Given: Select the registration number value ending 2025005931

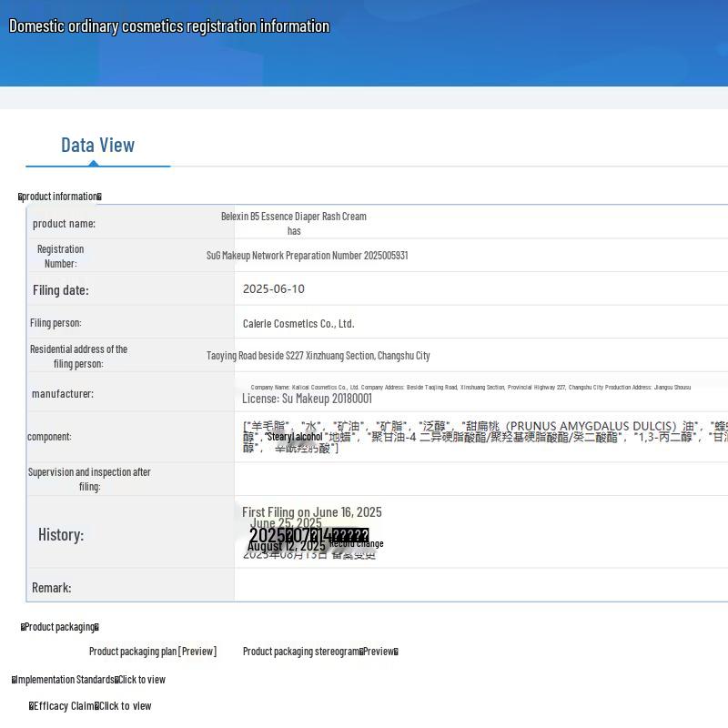Looking at the screenshot, I should tap(307, 256).
